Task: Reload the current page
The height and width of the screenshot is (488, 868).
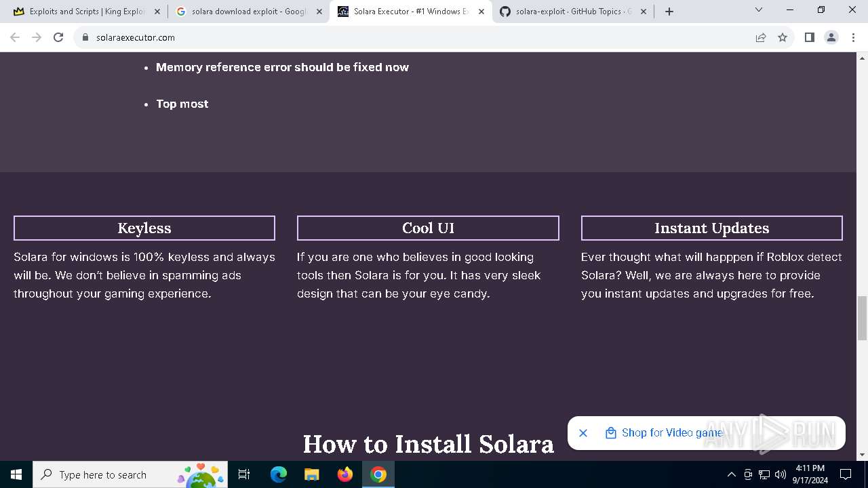Action: [58, 37]
